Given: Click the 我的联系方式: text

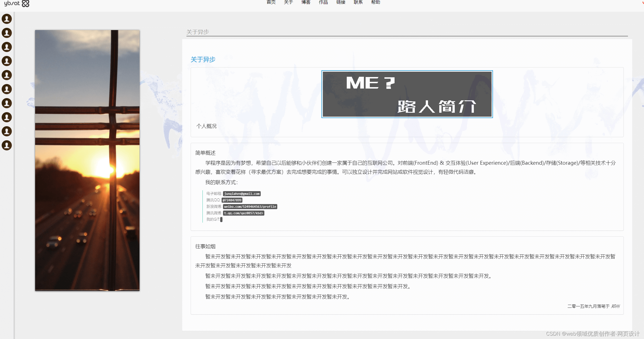Looking at the screenshot, I should [222, 182].
